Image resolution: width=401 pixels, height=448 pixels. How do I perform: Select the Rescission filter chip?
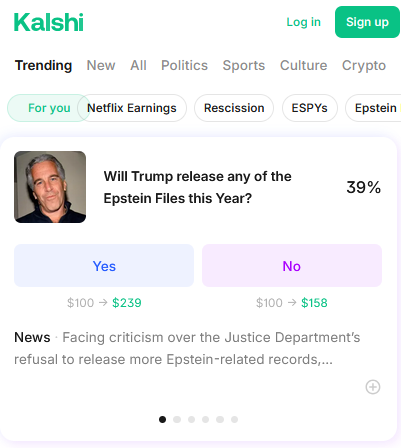[x=234, y=108]
